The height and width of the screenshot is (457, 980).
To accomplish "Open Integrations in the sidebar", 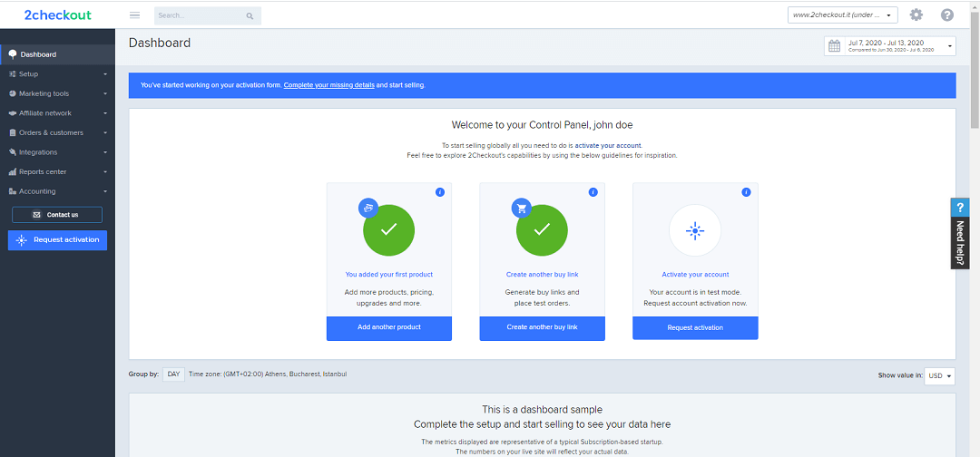I will 57,152.
